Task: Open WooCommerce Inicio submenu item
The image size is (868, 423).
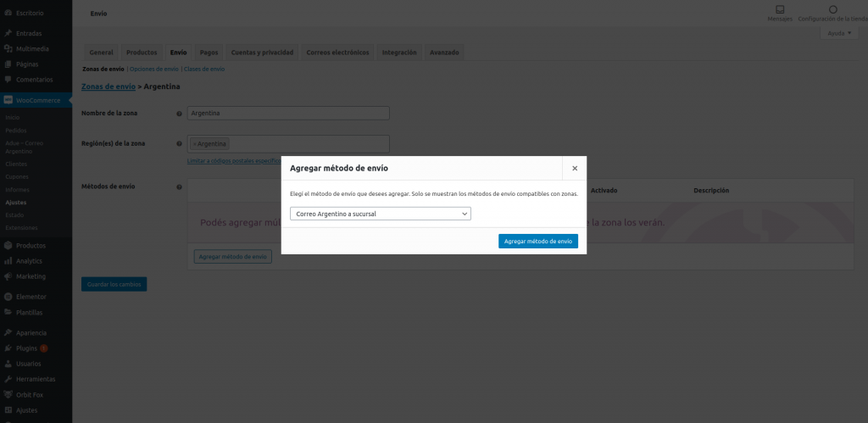Action: (12, 117)
